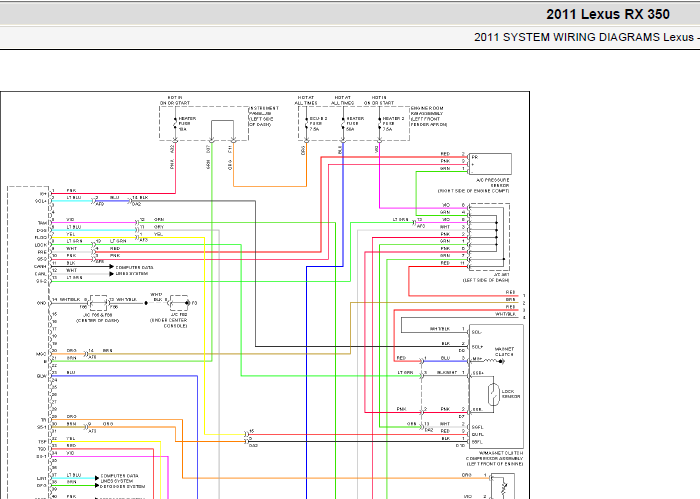Click the TSO terminal label
700x499 pixels.
click(42, 449)
